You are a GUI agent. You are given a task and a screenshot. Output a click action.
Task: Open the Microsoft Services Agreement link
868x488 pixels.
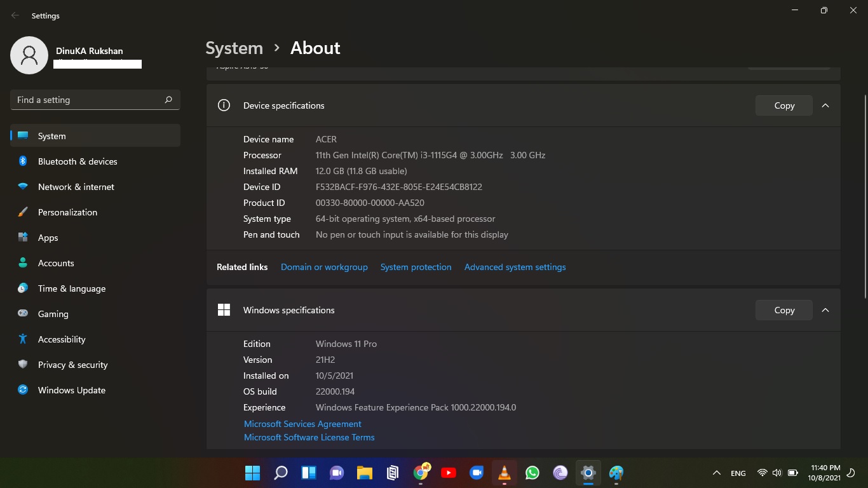tap(302, 424)
